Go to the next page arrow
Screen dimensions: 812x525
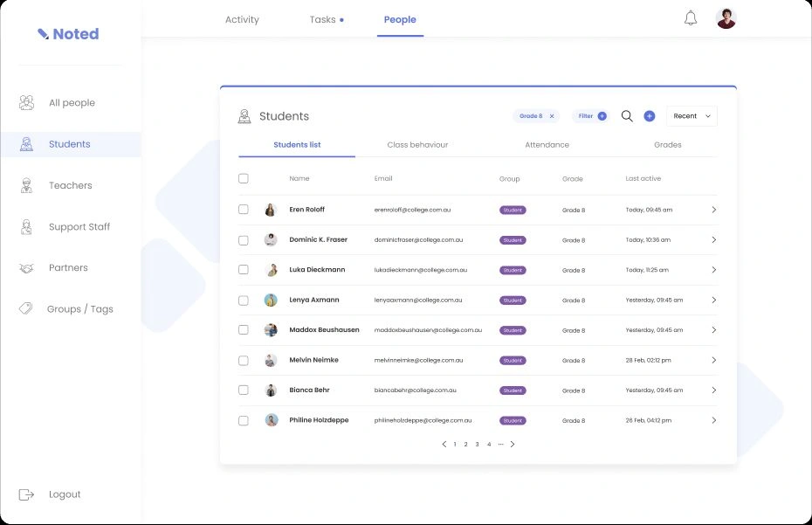pyautogui.click(x=513, y=444)
